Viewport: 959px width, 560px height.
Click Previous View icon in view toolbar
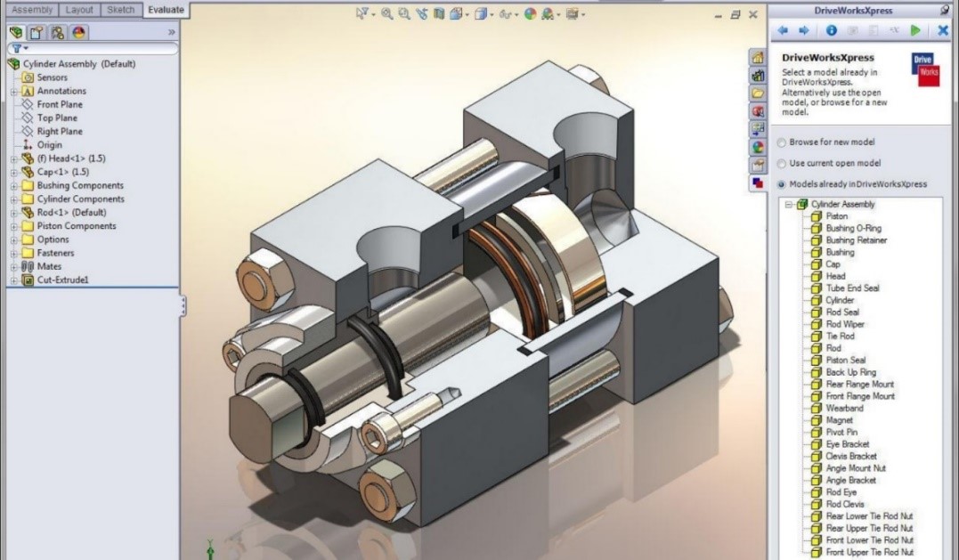click(421, 13)
